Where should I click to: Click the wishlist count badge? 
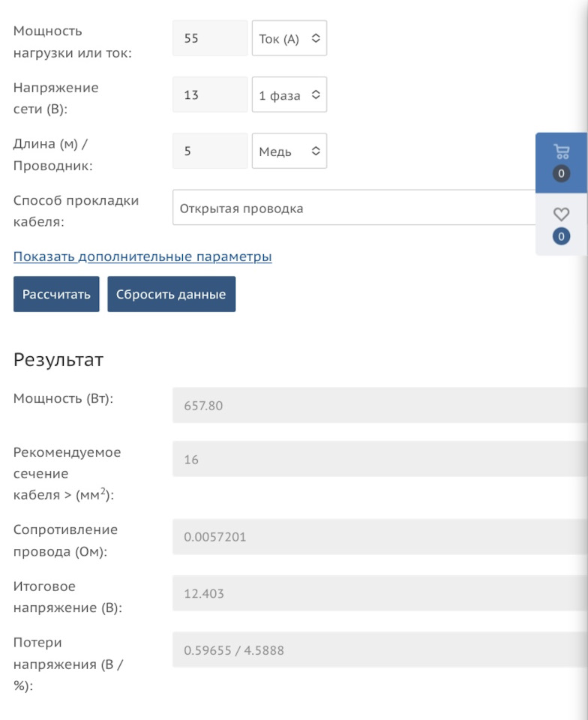pos(561,237)
